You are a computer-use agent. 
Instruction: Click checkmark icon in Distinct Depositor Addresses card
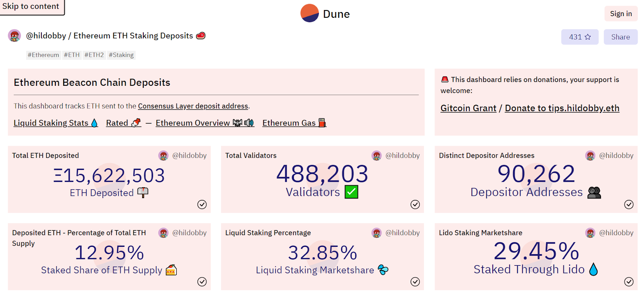(629, 205)
